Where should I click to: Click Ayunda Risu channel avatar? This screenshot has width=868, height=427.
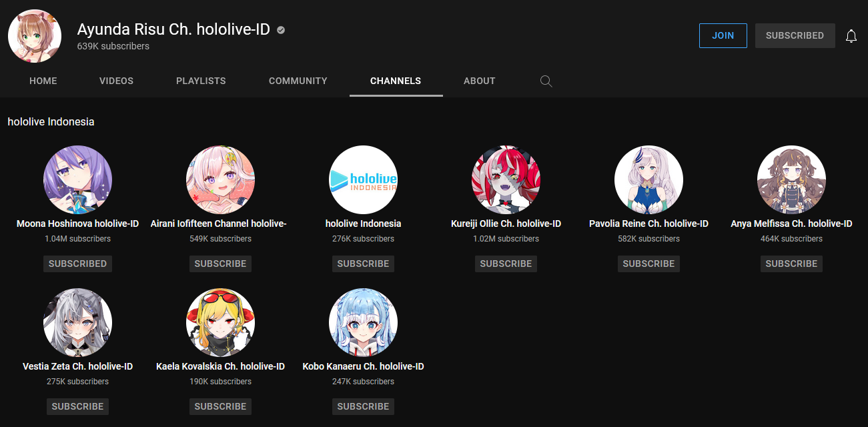click(x=35, y=36)
